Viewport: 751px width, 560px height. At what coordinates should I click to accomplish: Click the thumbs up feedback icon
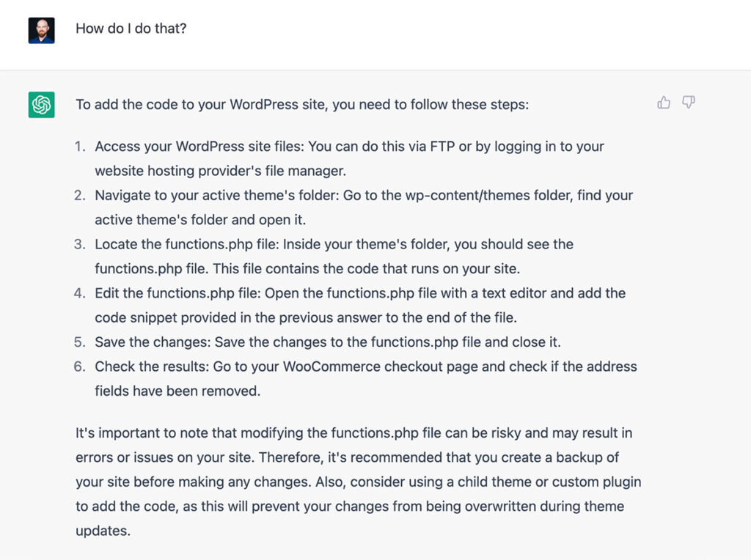(663, 103)
